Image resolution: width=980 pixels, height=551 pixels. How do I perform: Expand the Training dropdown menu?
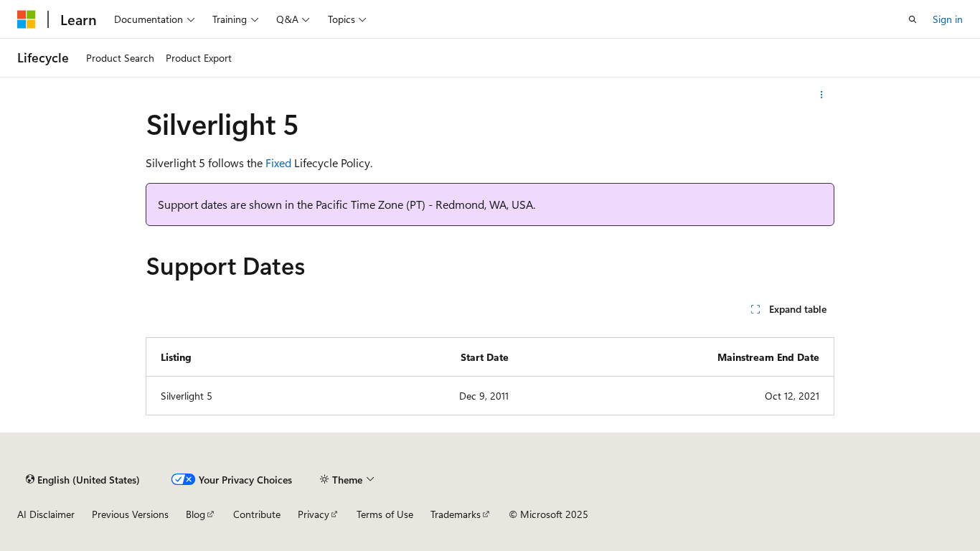tap(235, 19)
